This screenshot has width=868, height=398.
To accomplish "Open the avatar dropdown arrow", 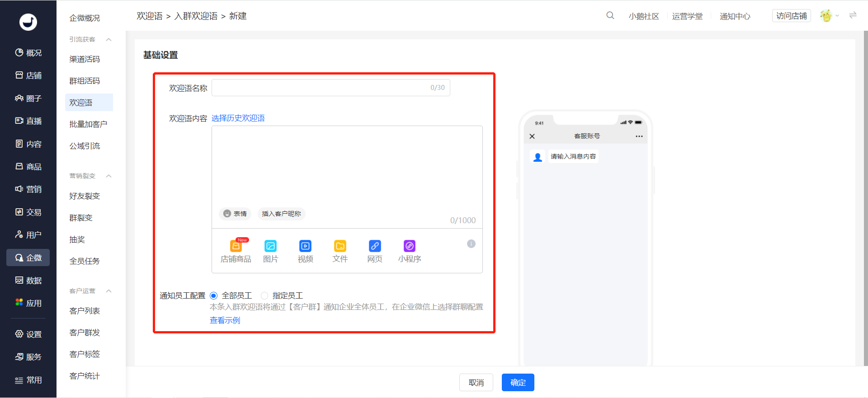I will tap(837, 16).
